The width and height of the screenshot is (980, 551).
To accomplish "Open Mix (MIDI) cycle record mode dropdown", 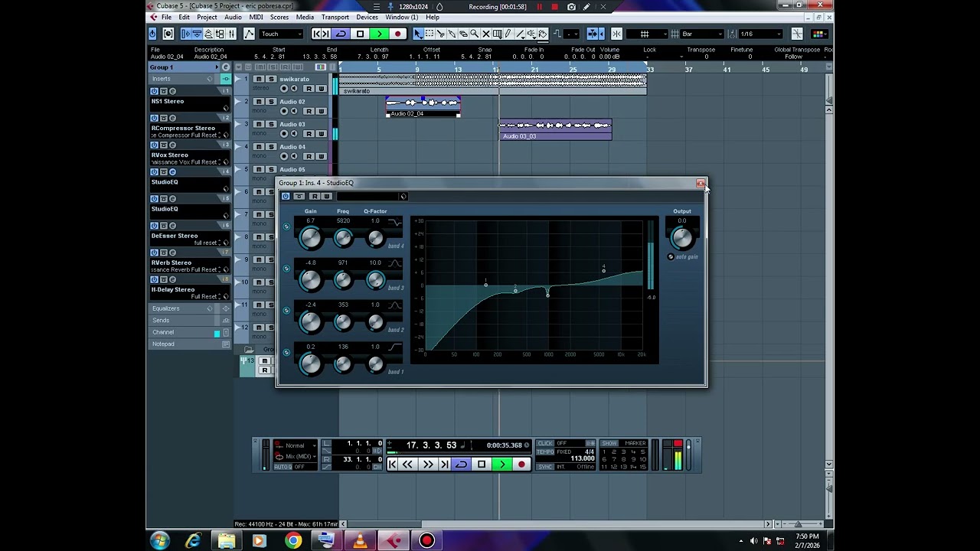I will pos(296,456).
